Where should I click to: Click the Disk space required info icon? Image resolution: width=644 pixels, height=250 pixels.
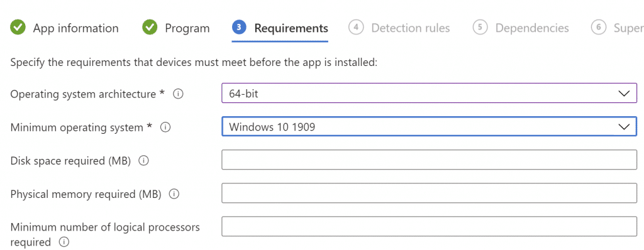(x=143, y=161)
